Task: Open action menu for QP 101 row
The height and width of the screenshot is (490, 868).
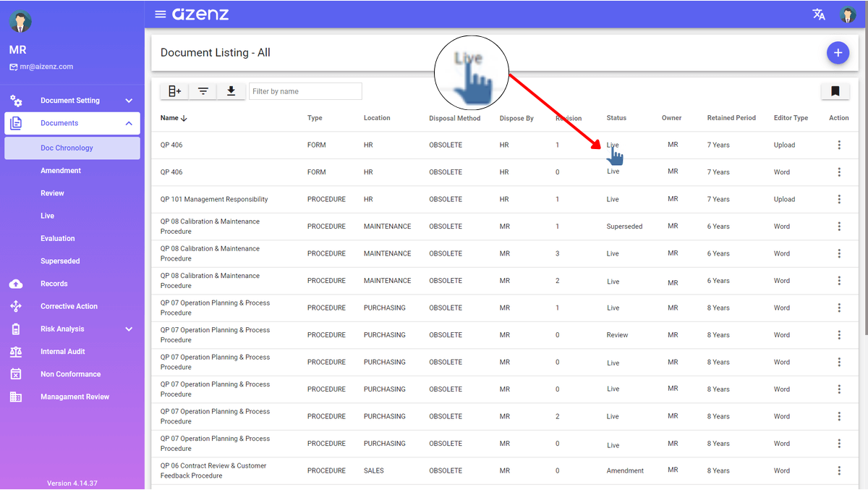Action: (839, 200)
